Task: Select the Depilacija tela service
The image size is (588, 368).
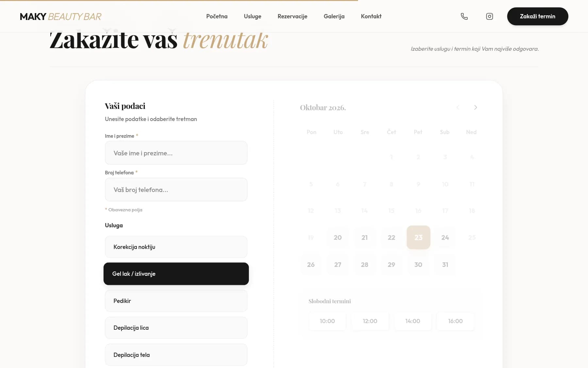Action: pos(176,355)
